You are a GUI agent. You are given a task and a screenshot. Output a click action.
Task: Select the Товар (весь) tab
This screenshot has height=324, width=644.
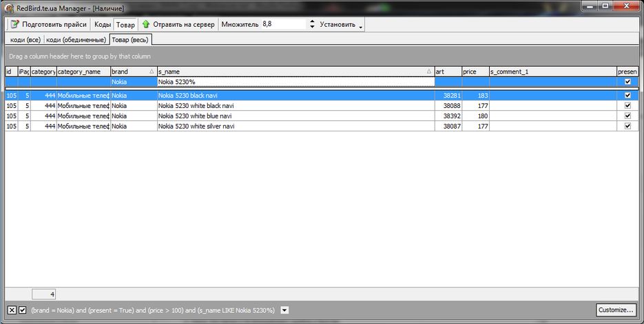click(x=131, y=40)
